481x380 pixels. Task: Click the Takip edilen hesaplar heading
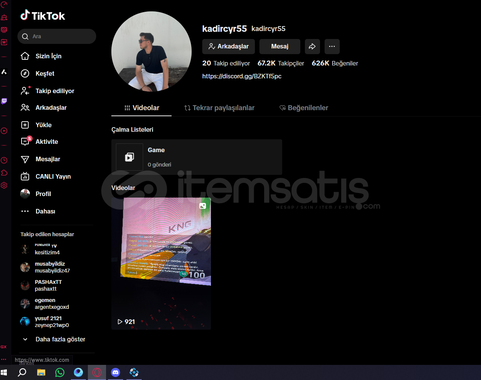click(x=47, y=234)
